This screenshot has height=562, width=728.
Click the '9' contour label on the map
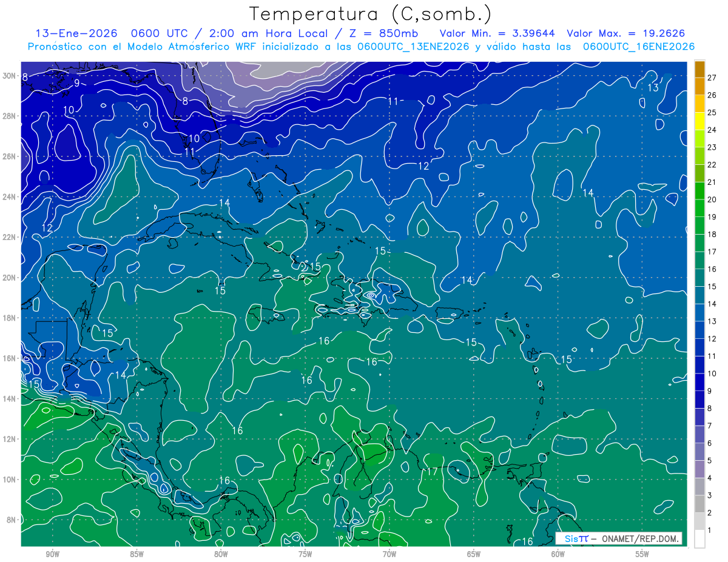click(77, 83)
